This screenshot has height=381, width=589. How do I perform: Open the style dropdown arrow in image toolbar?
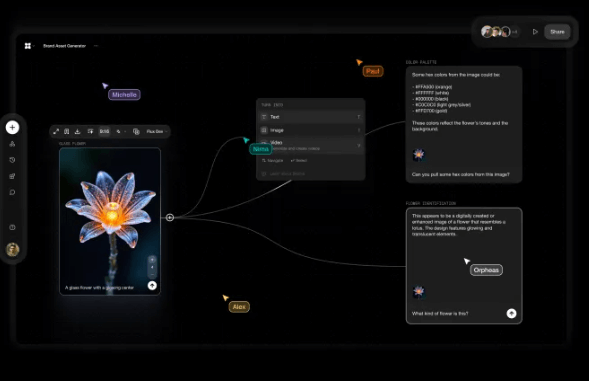point(125,132)
